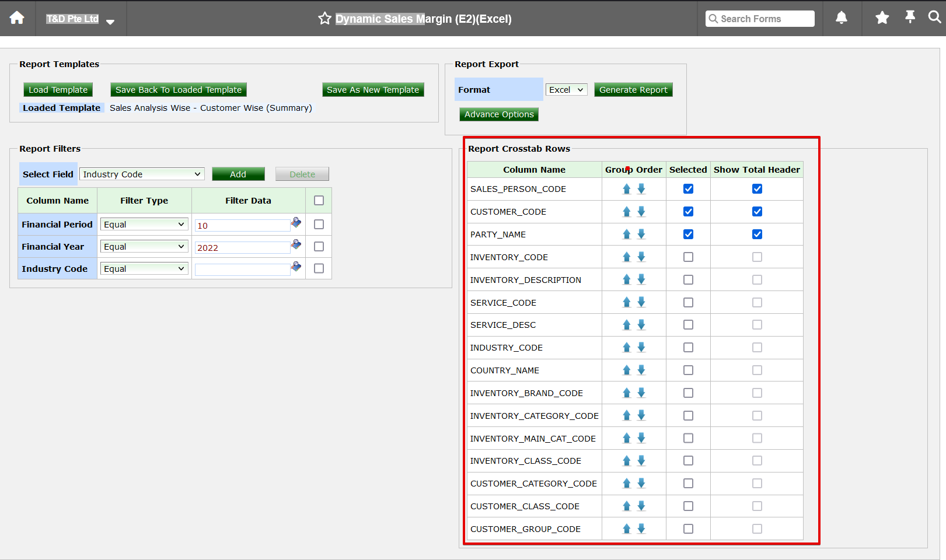946x560 pixels.
Task: Open the Filter Type dropdown for Financial Year
Action: (144, 246)
